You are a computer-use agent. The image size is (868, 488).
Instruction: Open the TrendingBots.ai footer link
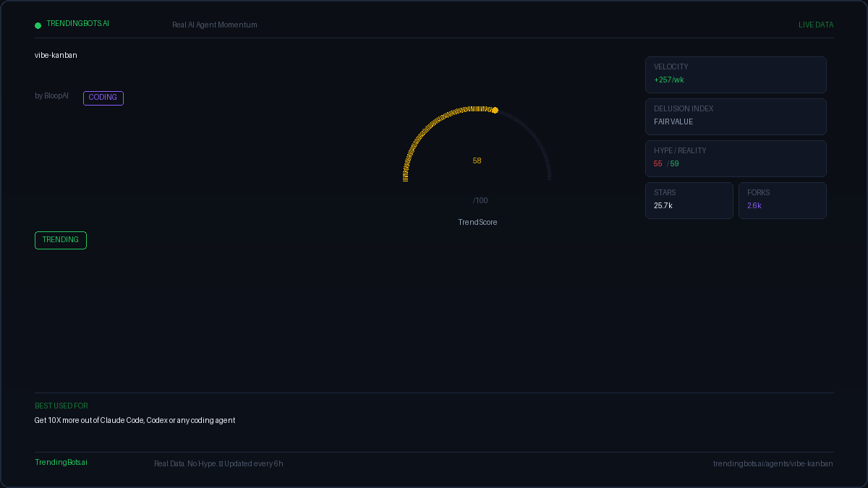pyautogui.click(x=61, y=462)
